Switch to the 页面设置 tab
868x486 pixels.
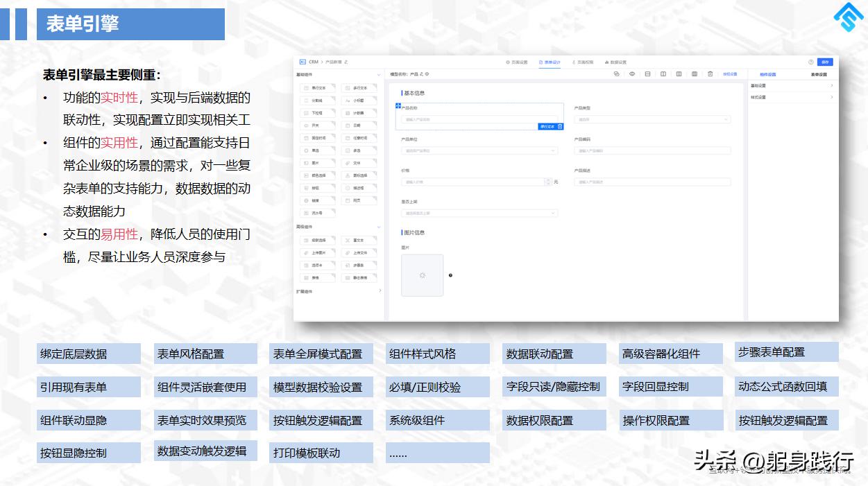[x=517, y=62]
